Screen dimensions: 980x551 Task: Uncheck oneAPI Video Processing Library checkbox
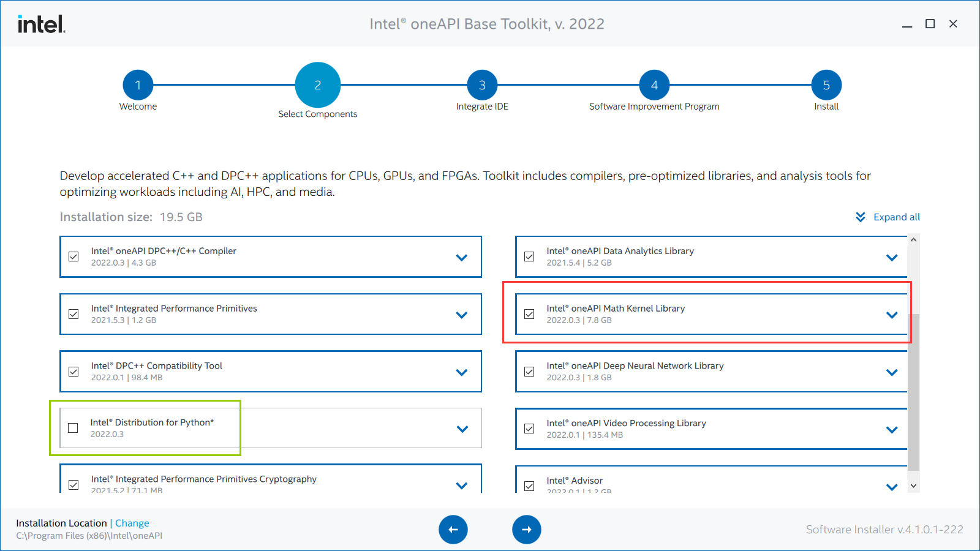click(529, 429)
